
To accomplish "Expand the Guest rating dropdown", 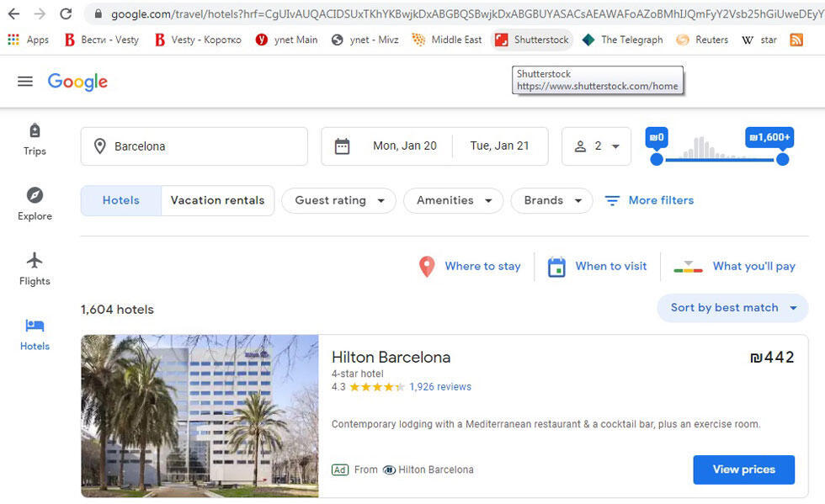I will [x=338, y=200].
